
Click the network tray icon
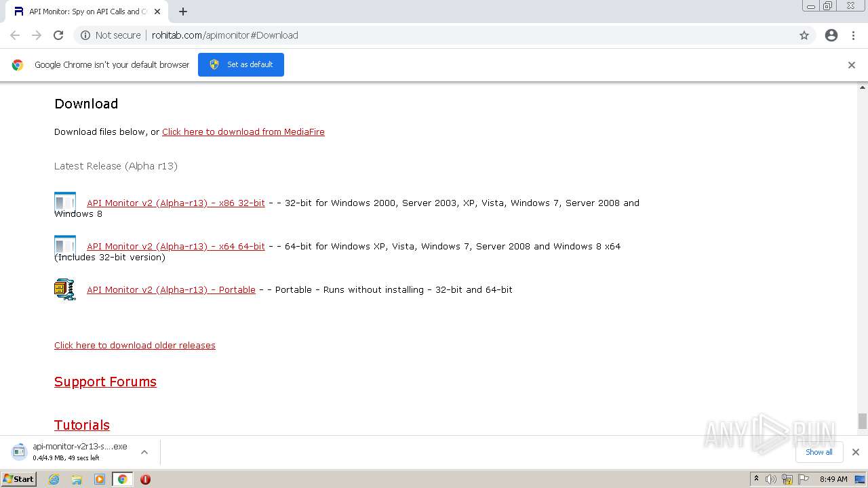click(787, 479)
